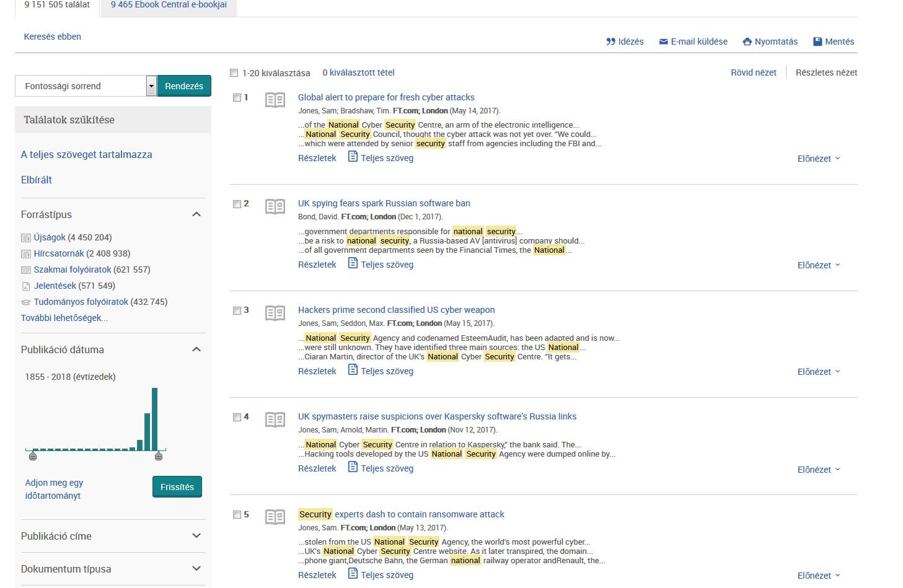
Task: Open UK spying fears spark Russian software ban
Action: click(384, 203)
